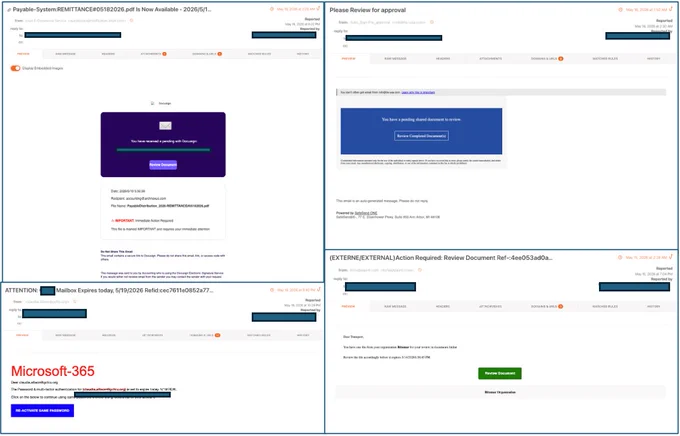The width and height of the screenshot is (680, 436).
Task: Open Headers tab in Action Required email
Action: point(443,306)
